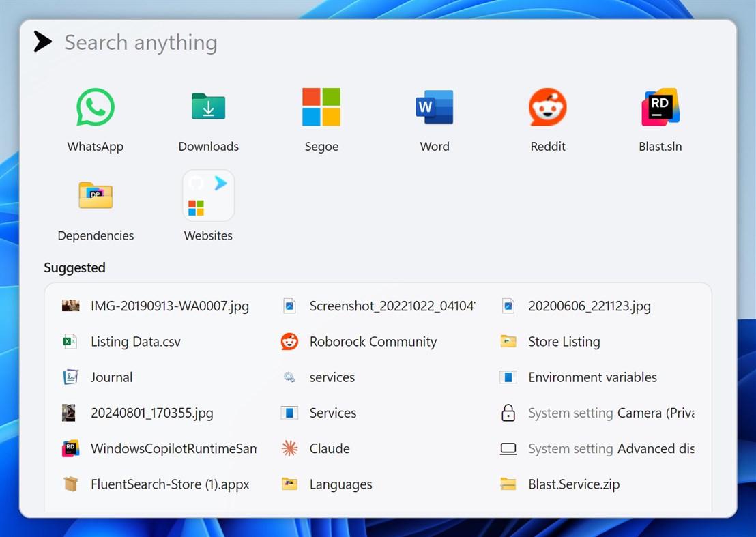Open the Languages folder suggestion
The height and width of the screenshot is (537, 756).
point(340,484)
